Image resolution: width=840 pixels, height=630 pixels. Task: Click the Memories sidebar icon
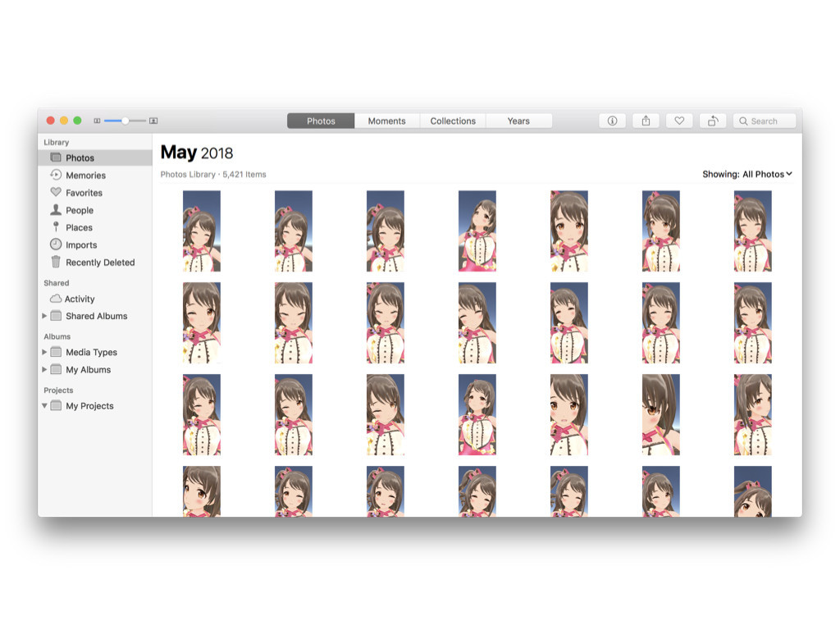(x=56, y=175)
